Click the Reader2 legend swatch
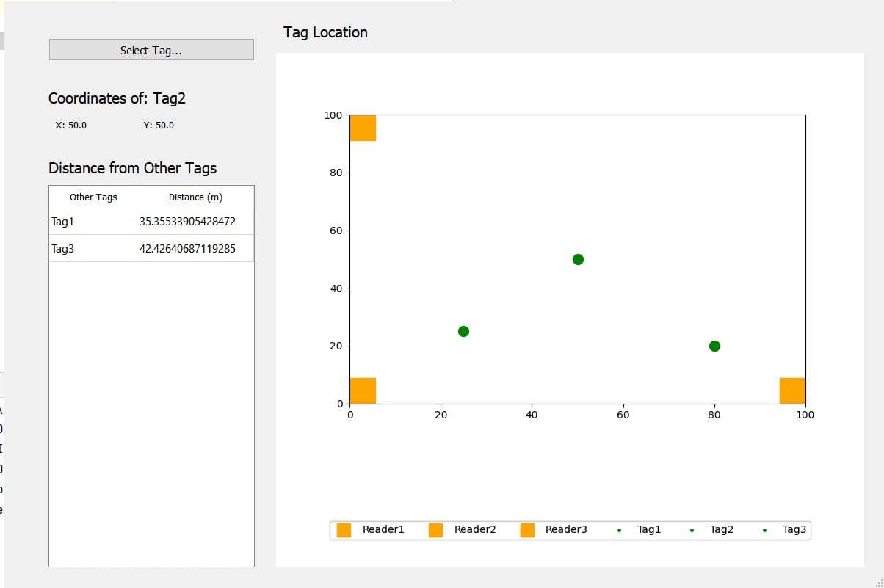Viewport: 884px width, 588px height. pos(435,529)
